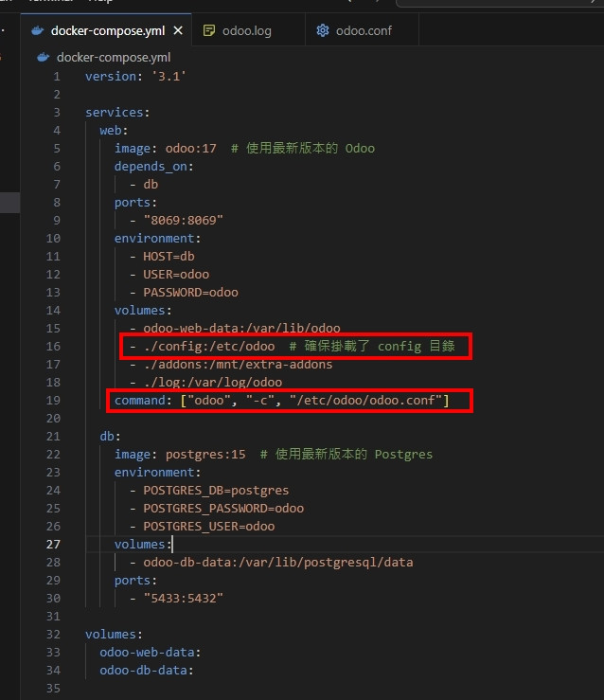Click the db: key on line 21
Image resolution: width=604 pixels, height=700 pixels.
pos(110,436)
